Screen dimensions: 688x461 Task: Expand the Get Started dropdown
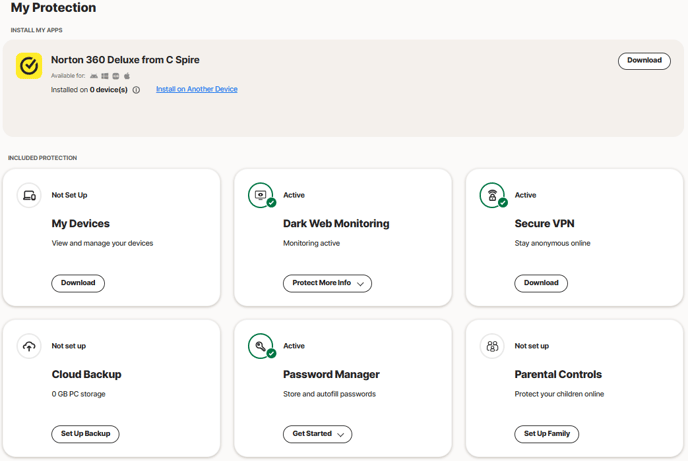coord(317,434)
